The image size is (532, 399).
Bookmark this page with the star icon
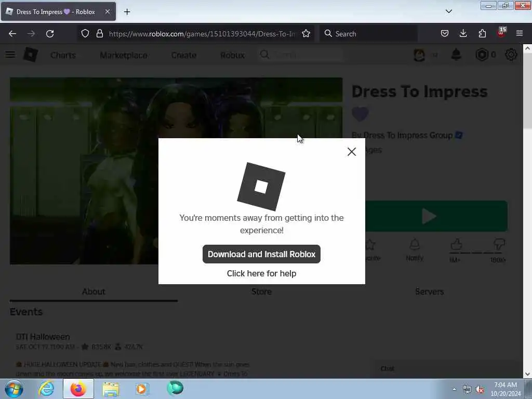(306, 34)
